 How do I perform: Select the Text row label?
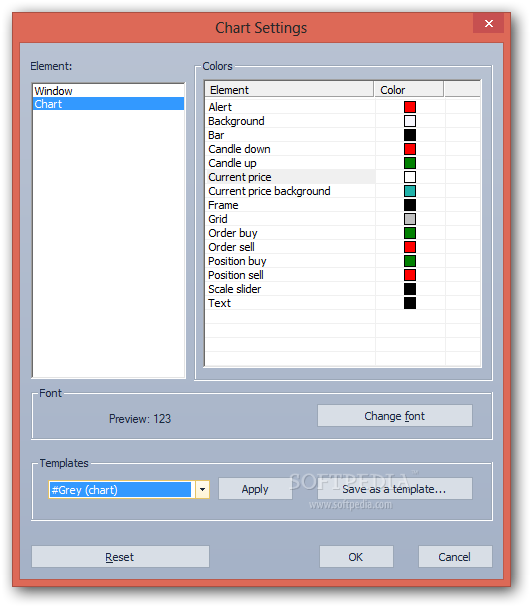tap(219, 303)
